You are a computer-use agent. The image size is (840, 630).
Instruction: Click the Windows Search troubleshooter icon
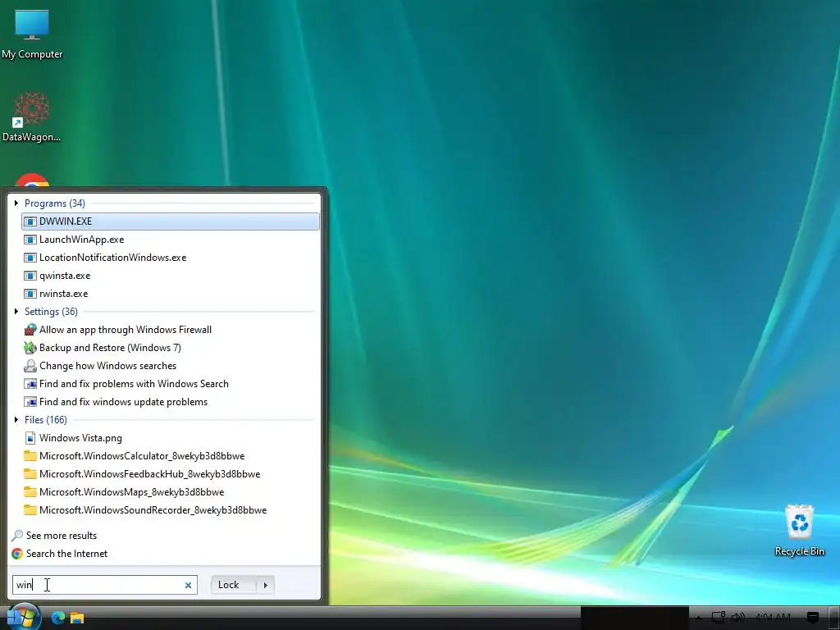pyautogui.click(x=30, y=384)
